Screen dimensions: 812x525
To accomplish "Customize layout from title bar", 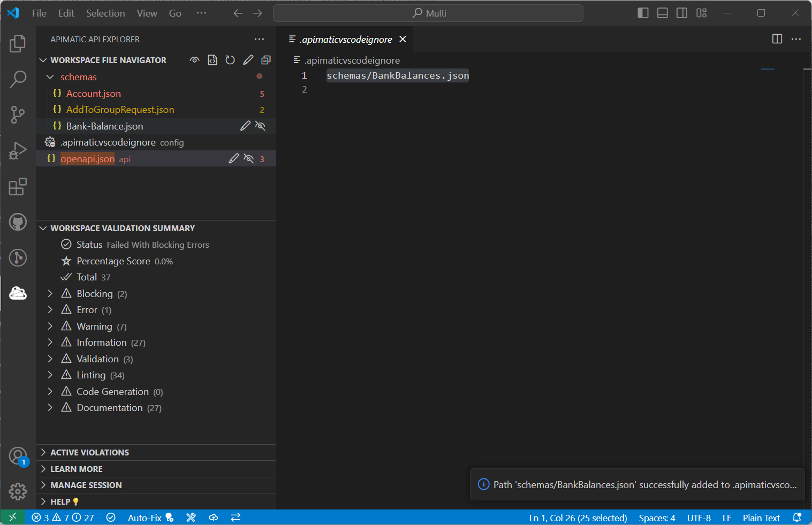I will [702, 13].
